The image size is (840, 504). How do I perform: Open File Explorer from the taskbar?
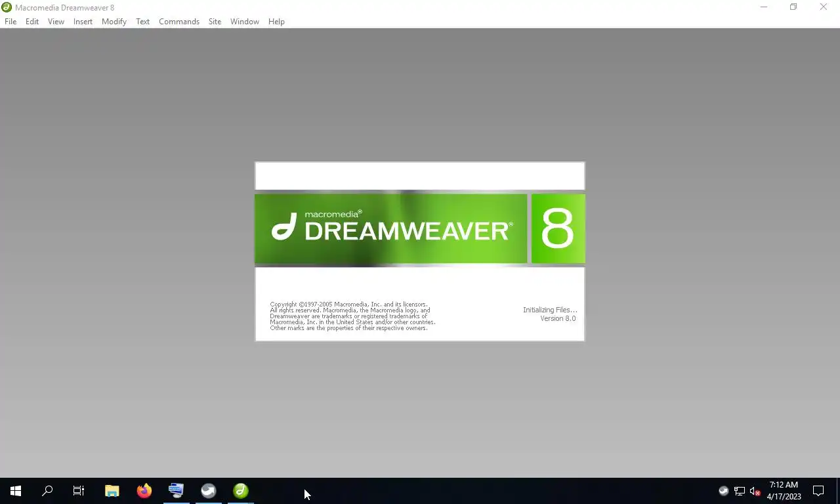point(112,491)
